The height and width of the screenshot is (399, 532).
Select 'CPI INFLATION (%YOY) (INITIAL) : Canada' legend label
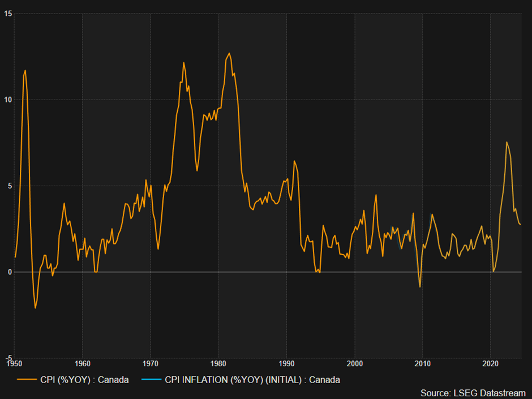point(252,380)
